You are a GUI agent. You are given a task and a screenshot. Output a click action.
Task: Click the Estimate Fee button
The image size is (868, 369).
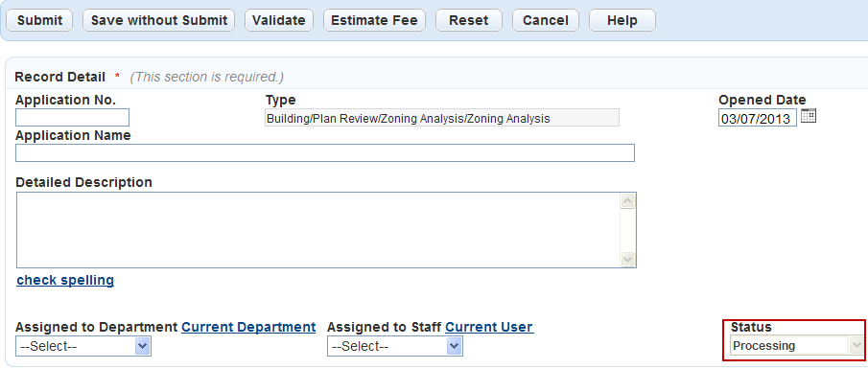point(374,20)
